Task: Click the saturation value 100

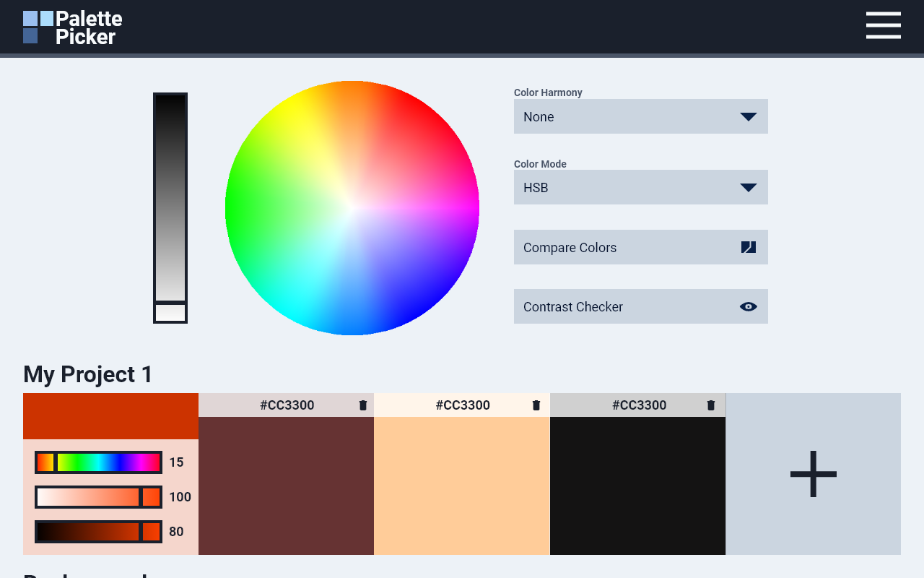Action: pos(180,497)
